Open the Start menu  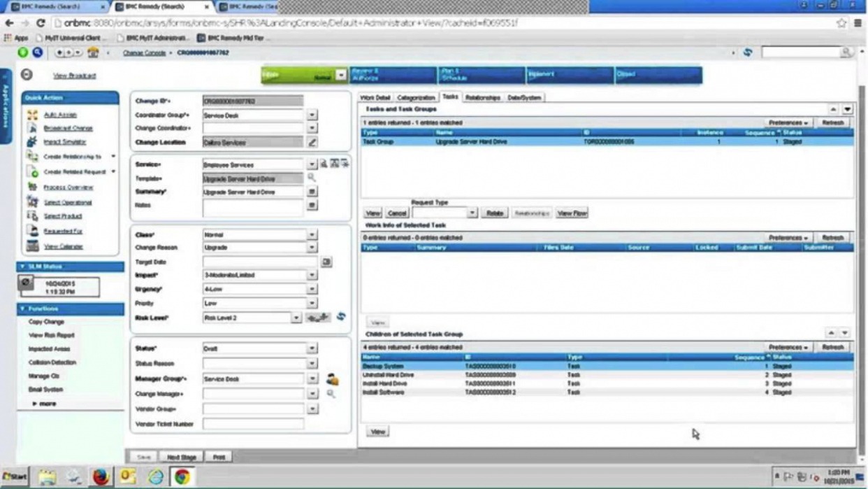point(14,477)
